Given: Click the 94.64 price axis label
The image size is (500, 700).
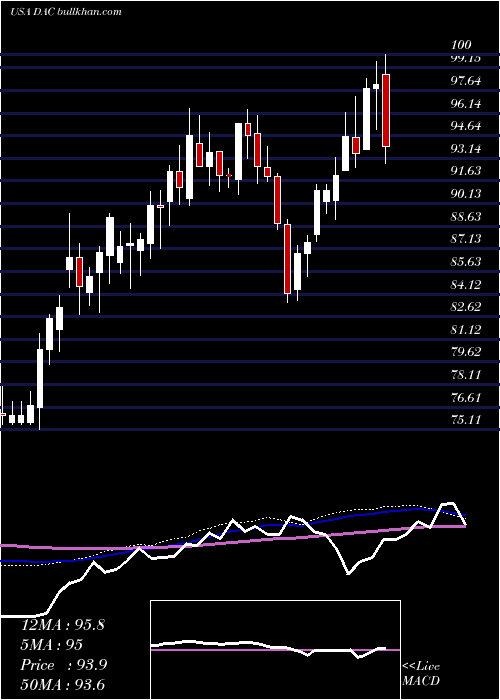Looking at the screenshot, I should (x=466, y=126).
